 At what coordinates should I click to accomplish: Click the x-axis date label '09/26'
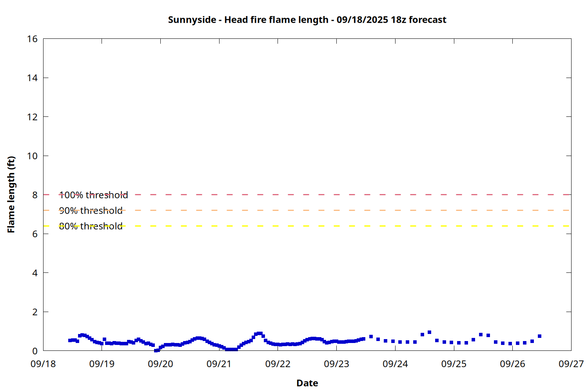(512, 364)
